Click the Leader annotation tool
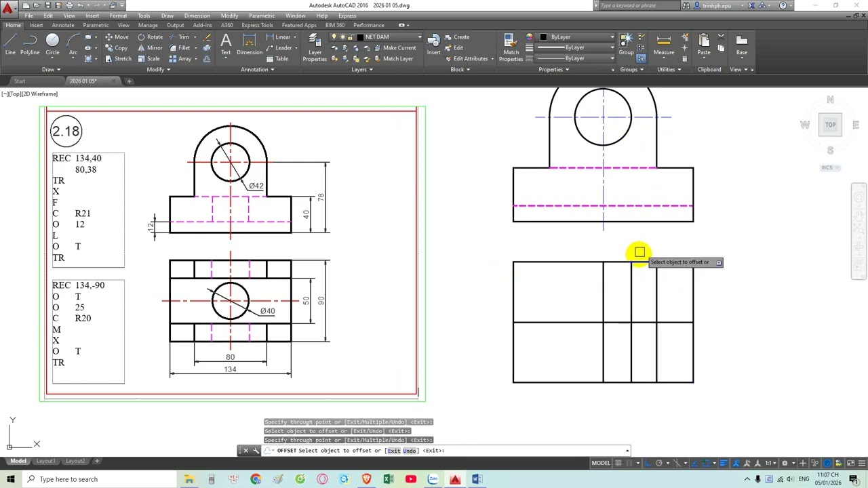The image size is (868, 488). pos(279,48)
